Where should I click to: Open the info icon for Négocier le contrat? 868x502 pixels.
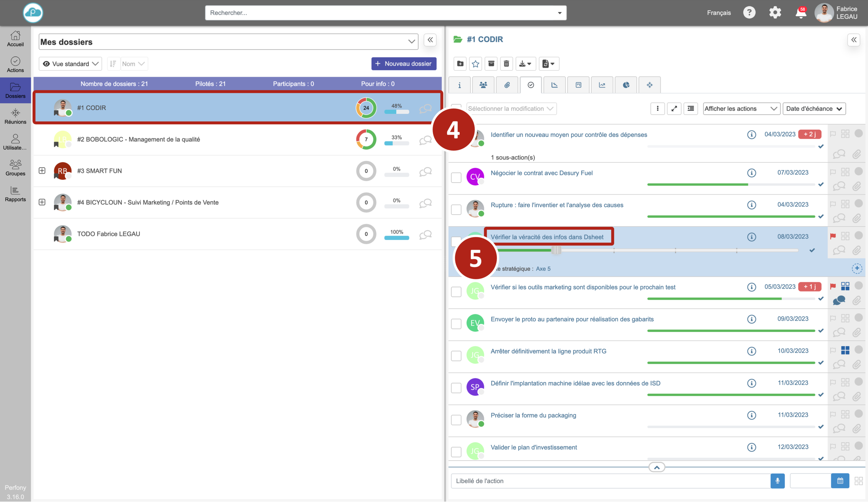pyautogui.click(x=751, y=173)
